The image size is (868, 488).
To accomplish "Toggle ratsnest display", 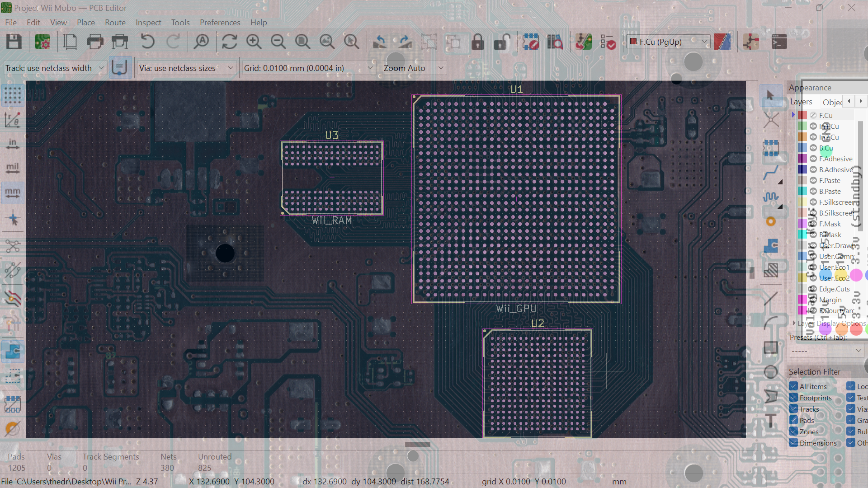I will [x=13, y=246].
